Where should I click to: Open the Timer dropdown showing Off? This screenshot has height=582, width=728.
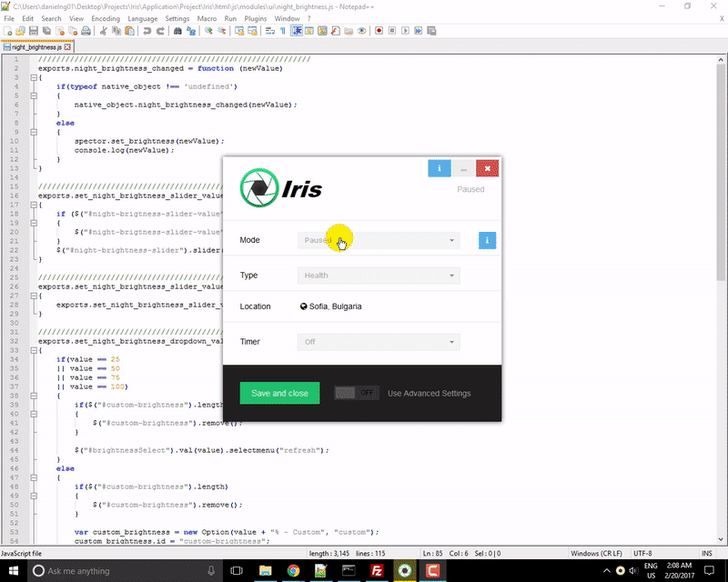[x=379, y=342]
